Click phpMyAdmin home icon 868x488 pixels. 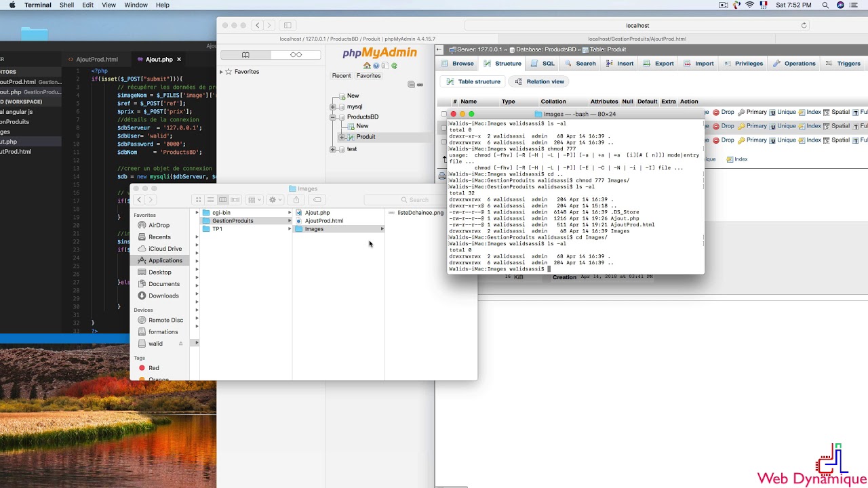point(367,66)
